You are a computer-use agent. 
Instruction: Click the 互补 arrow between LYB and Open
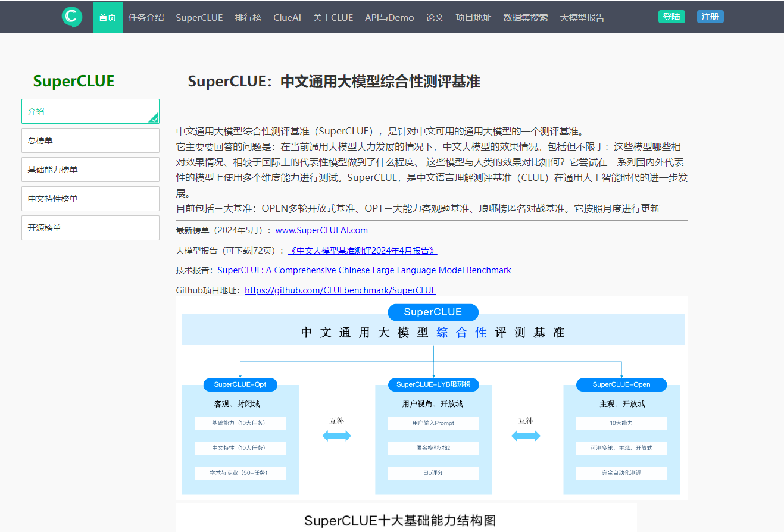pyautogui.click(x=526, y=436)
